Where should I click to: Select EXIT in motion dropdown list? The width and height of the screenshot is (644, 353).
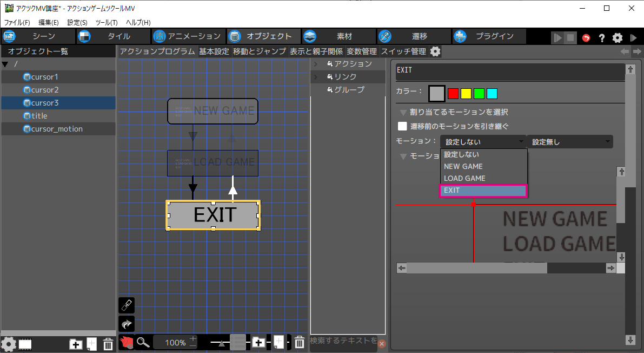tap(483, 191)
